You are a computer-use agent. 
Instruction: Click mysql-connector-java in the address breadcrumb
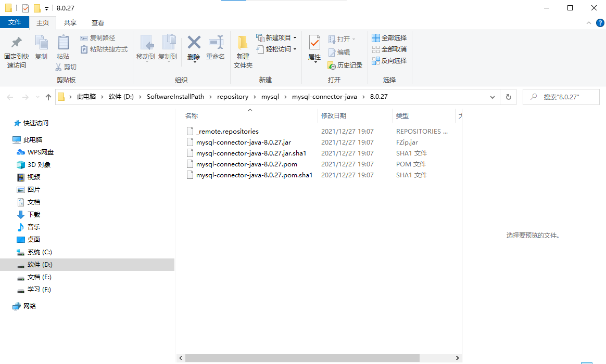[324, 97]
